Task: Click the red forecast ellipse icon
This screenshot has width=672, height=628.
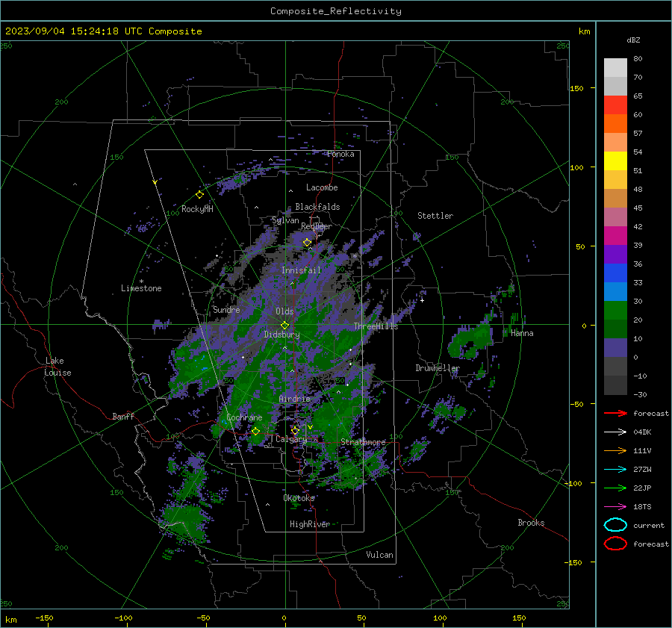Action: pyautogui.click(x=615, y=544)
